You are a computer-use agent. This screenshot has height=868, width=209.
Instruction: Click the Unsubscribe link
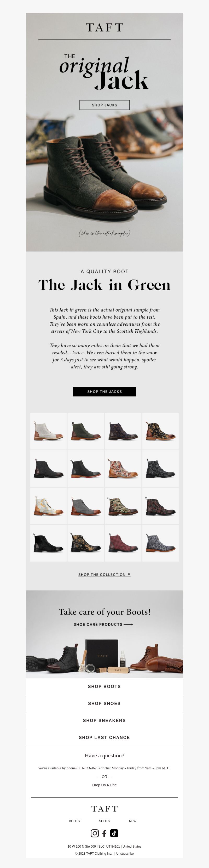(x=125, y=854)
